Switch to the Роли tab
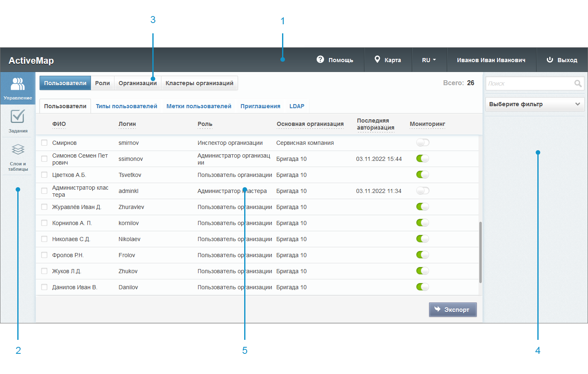Image resolution: width=588 pixels, height=374 pixels. pos(103,83)
